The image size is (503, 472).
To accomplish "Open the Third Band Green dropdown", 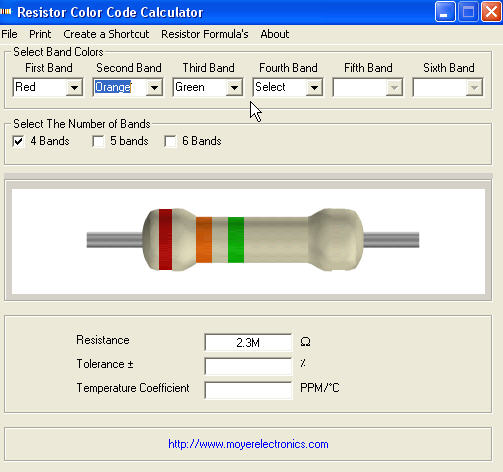I will (234, 88).
